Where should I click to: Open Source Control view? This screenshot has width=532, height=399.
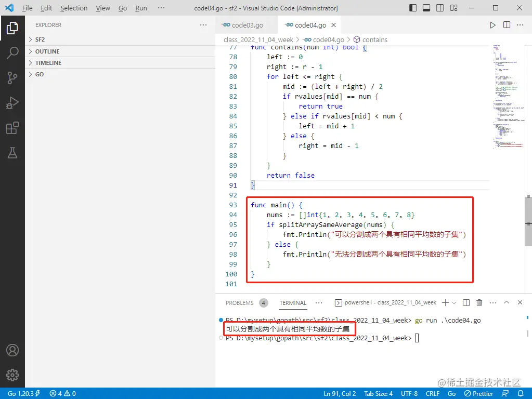[12, 77]
